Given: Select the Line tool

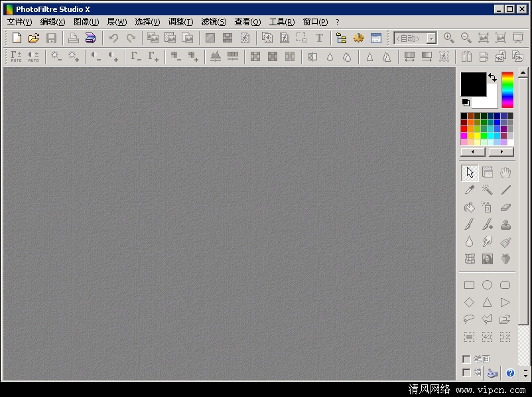Looking at the screenshot, I should coord(505,190).
